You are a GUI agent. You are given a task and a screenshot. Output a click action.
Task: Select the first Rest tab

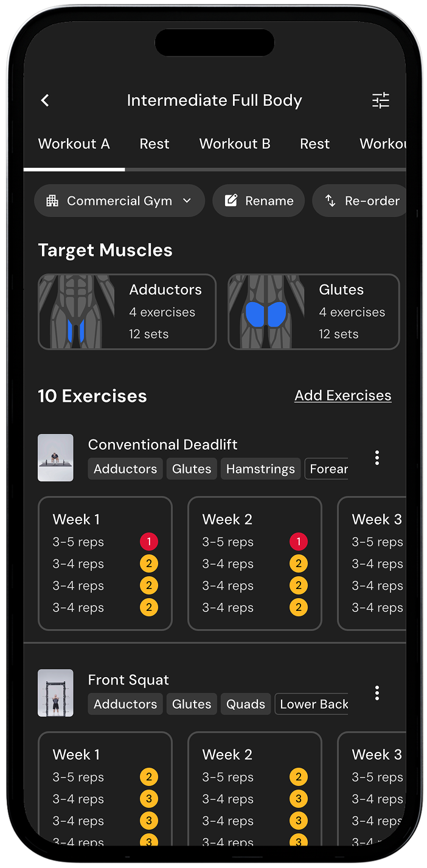pos(154,144)
